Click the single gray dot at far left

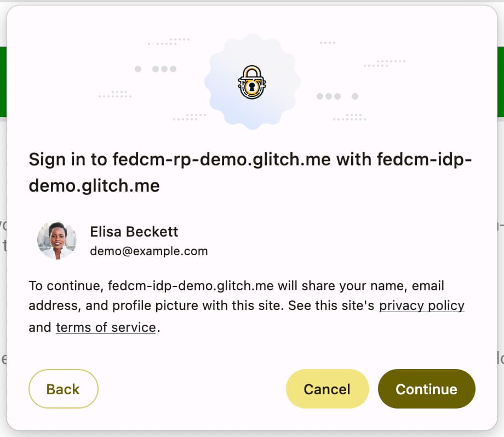point(138,69)
